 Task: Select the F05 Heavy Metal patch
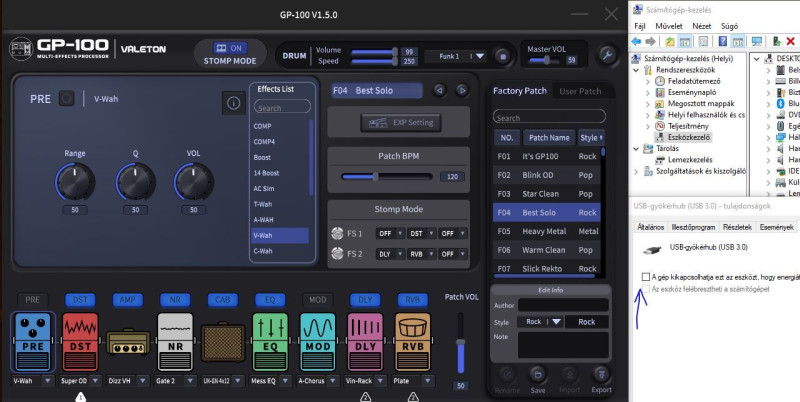coord(546,231)
